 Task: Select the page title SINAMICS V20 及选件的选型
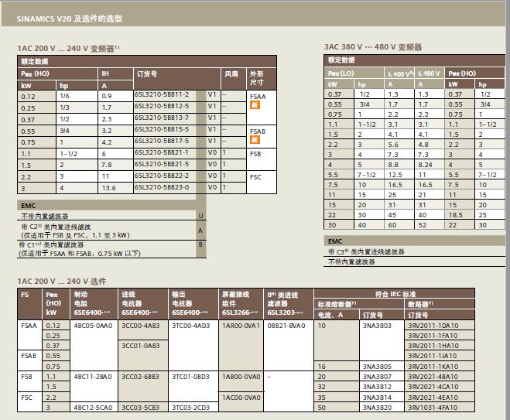(x=70, y=19)
